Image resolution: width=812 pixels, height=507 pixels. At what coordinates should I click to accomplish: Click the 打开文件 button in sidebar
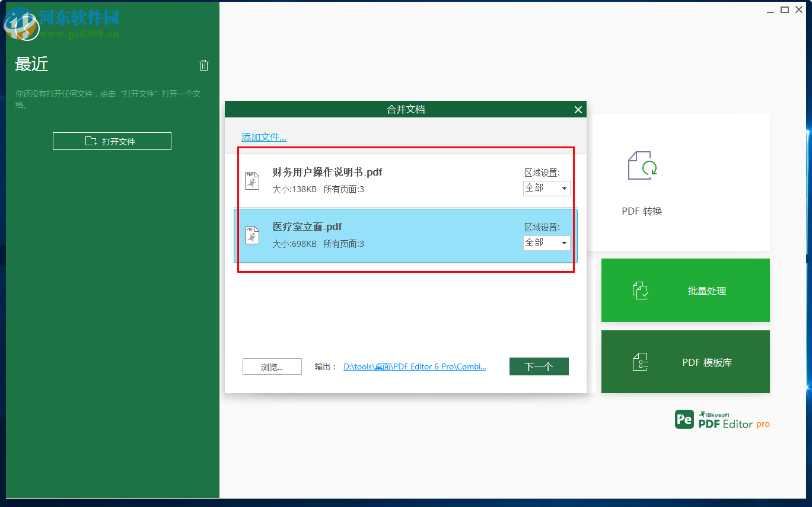112,141
